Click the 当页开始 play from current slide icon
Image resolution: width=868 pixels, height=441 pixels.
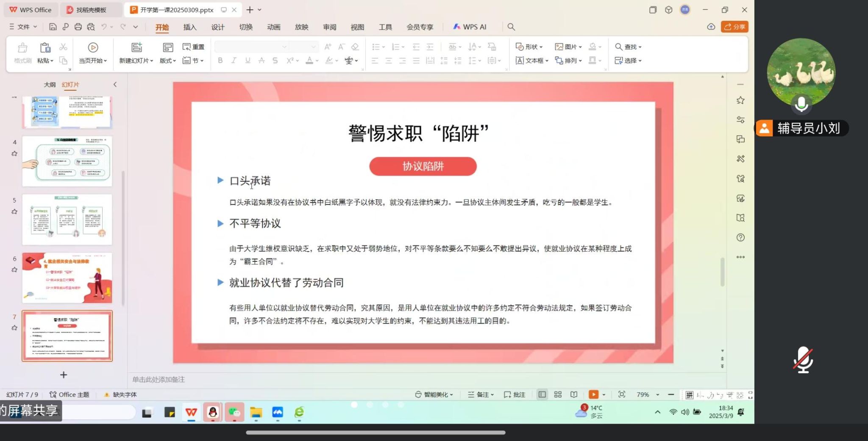pyautogui.click(x=93, y=47)
